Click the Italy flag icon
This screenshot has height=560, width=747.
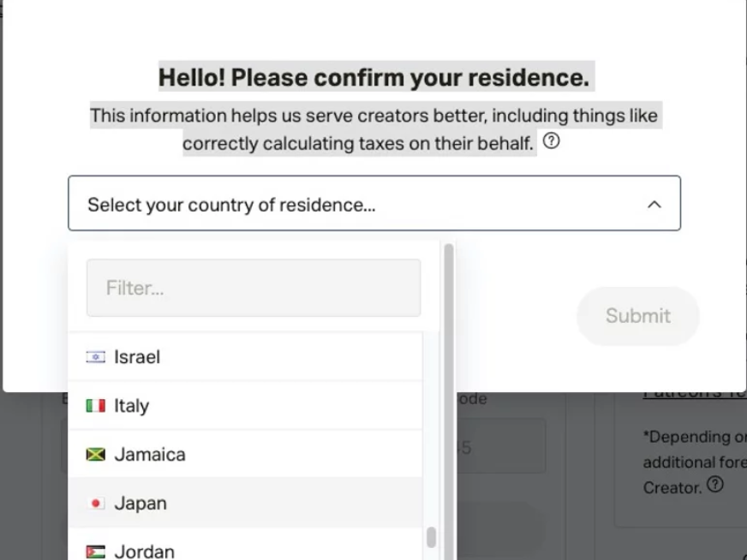tap(96, 406)
